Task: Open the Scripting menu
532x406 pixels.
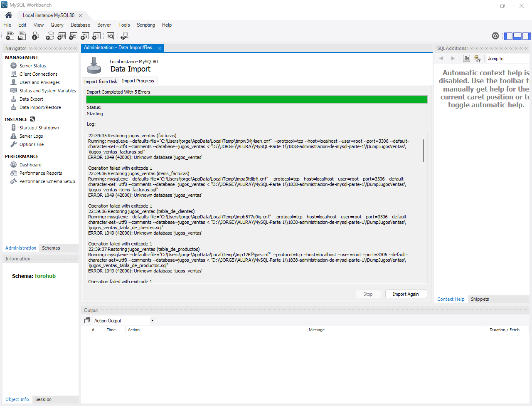Action: click(x=146, y=25)
